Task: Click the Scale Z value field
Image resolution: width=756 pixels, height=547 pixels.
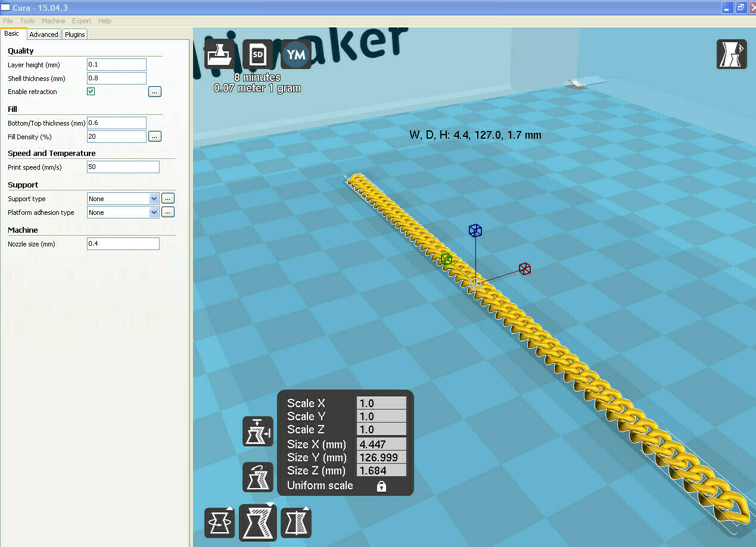Action: click(x=381, y=429)
